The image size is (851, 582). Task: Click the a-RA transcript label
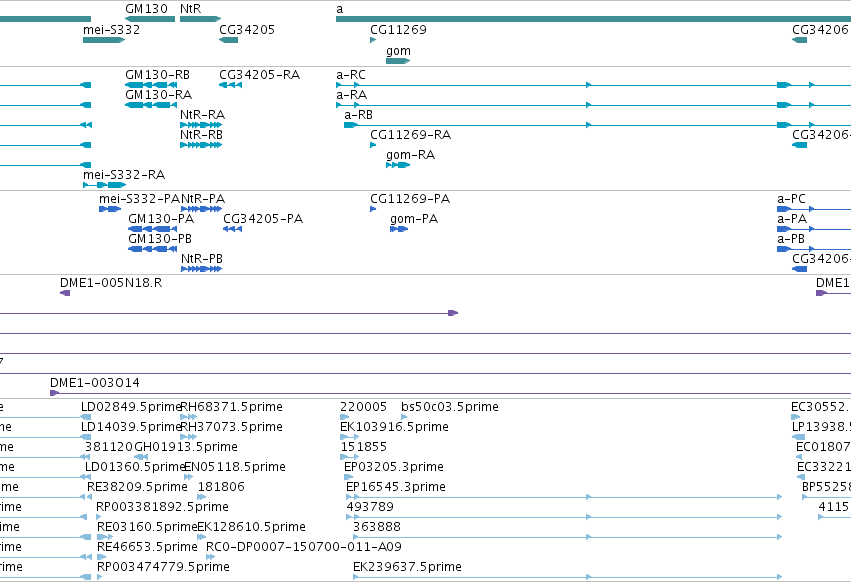pyautogui.click(x=352, y=95)
